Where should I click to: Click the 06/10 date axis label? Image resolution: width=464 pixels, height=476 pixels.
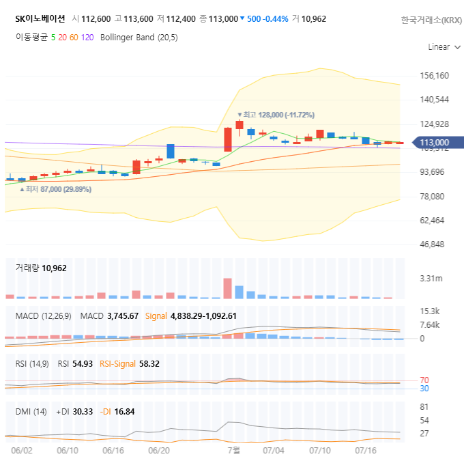(68, 451)
